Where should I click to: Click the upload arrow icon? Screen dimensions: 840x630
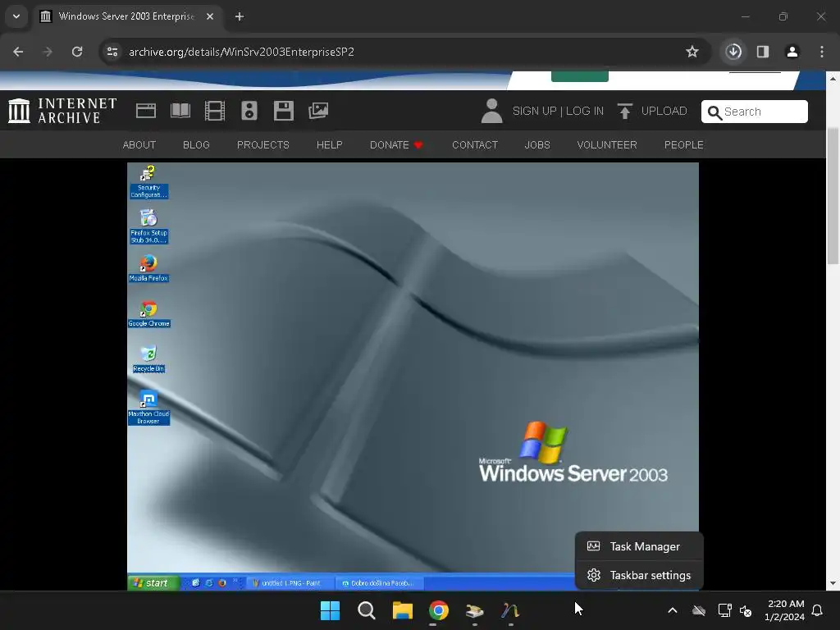(x=624, y=111)
